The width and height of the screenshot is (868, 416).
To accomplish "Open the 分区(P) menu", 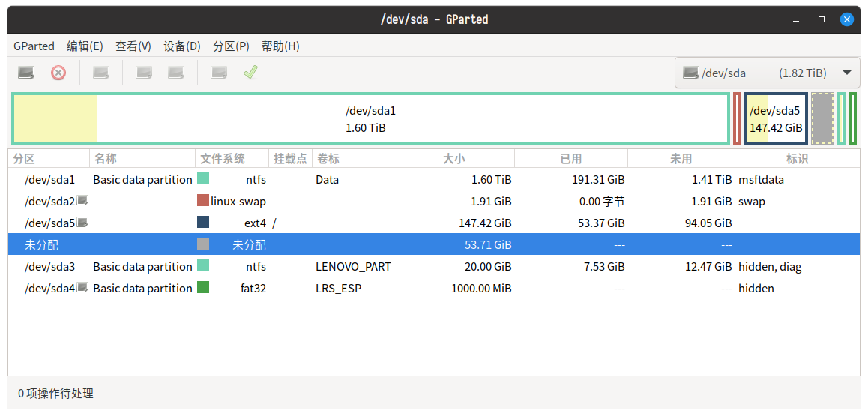I will click(231, 46).
